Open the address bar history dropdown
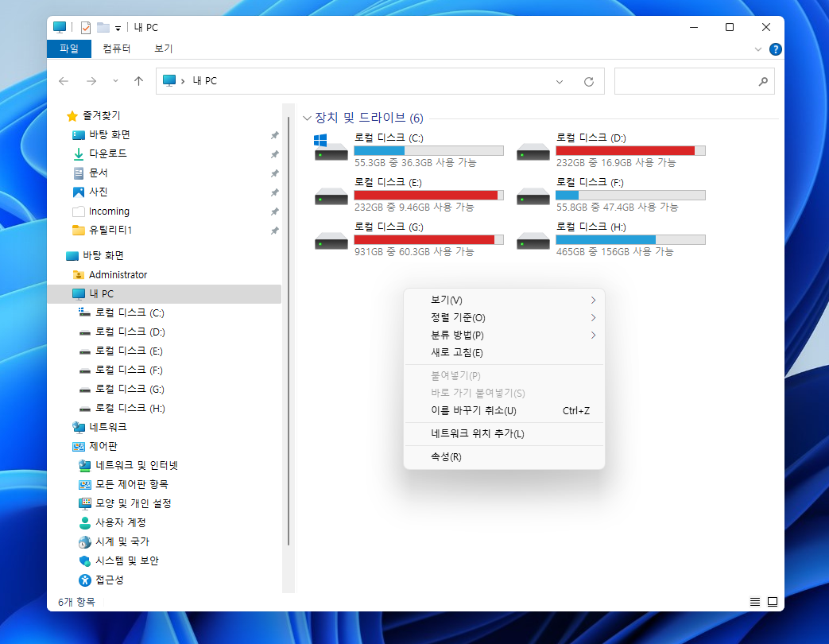Image resolution: width=829 pixels, height=644 pixels. pos(560,81)
